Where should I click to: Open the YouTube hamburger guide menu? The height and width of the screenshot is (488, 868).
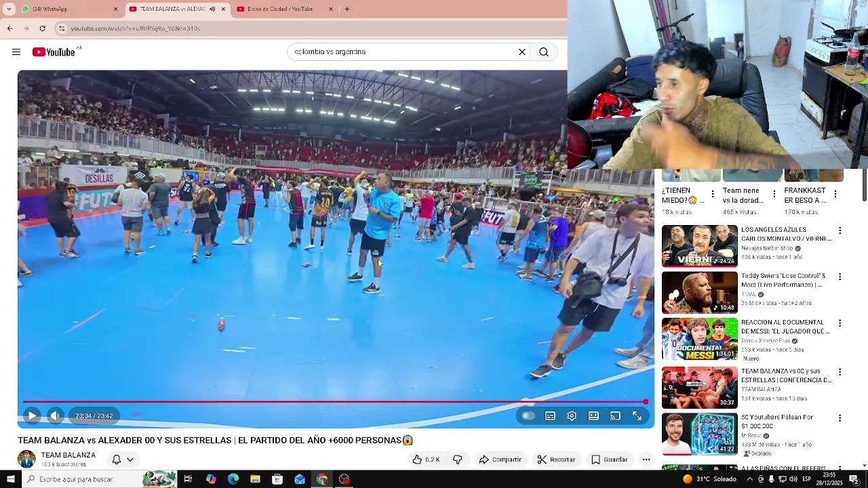tap(16, 52)
